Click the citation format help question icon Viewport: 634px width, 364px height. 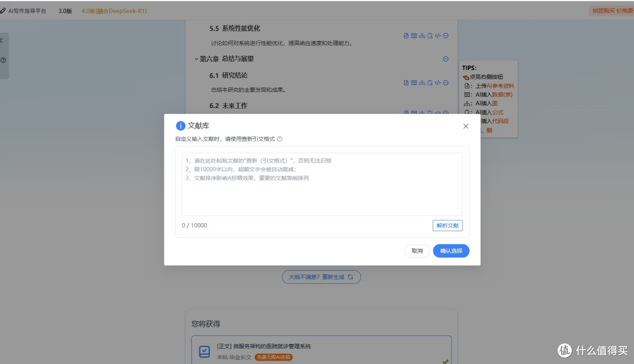click(x=279, y=139)
